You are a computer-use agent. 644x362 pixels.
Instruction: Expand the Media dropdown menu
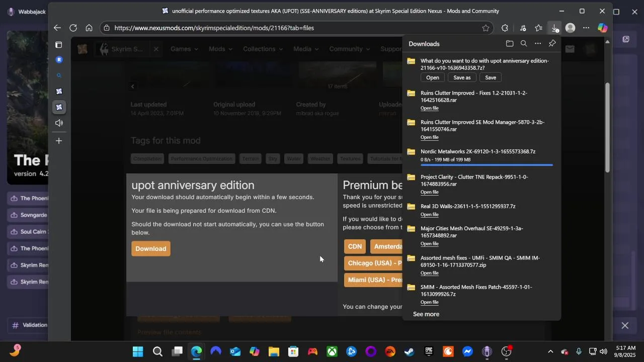coord(306,49)
